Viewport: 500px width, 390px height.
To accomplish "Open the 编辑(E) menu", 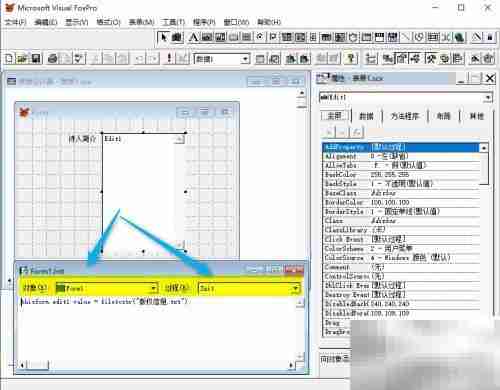I will pyautogui.click(x=46, y=22).
